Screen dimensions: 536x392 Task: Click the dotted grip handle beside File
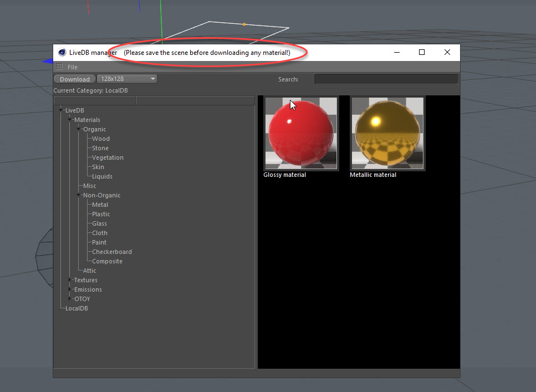click(59, 67)
